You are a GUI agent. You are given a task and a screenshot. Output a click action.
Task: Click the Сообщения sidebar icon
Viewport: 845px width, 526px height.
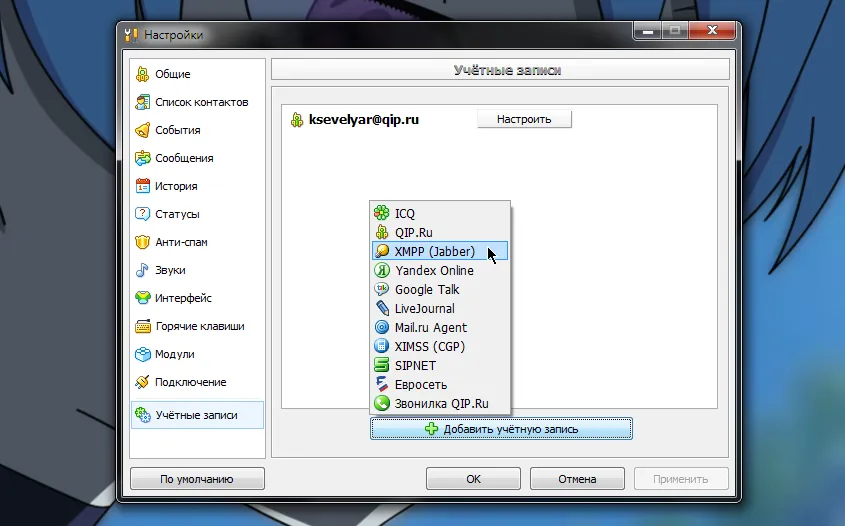[x=142, y=158]
